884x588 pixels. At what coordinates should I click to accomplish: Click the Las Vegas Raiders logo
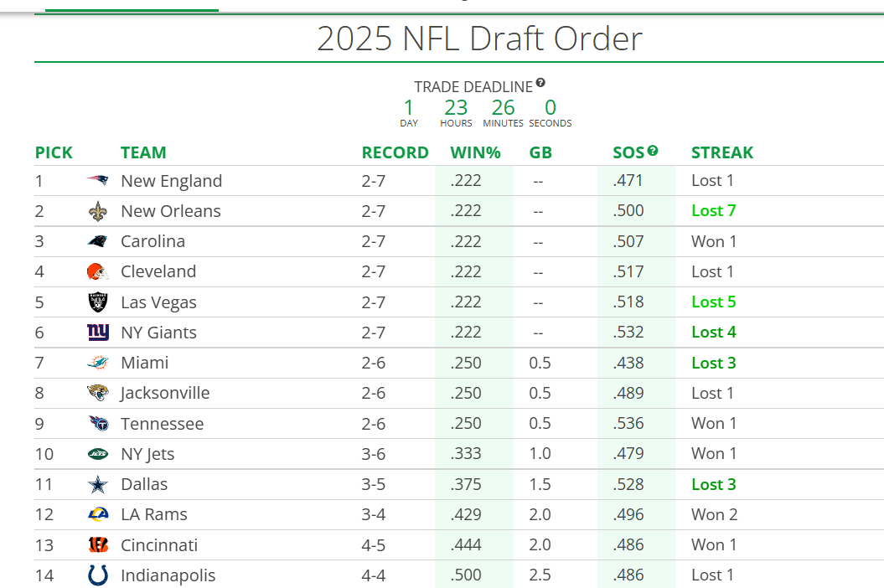pyautogui.click(x=98, y=302)
